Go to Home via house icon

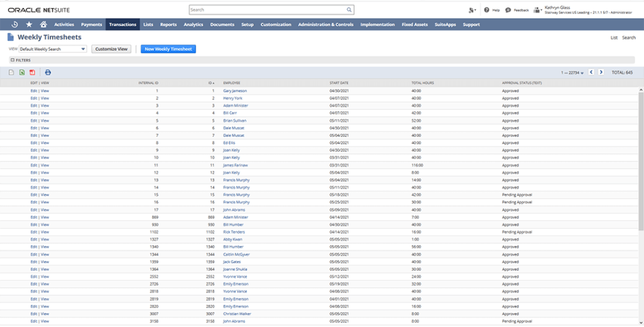tap(43, 25)
